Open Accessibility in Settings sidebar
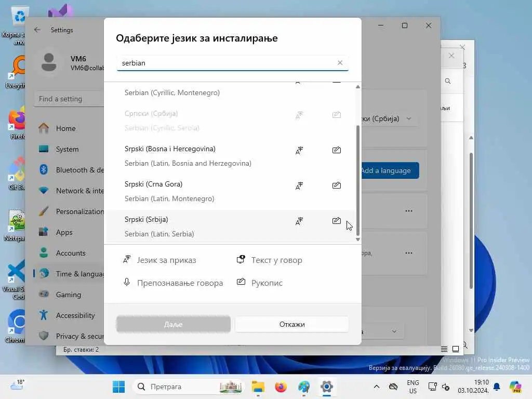 tap(69, 315)
